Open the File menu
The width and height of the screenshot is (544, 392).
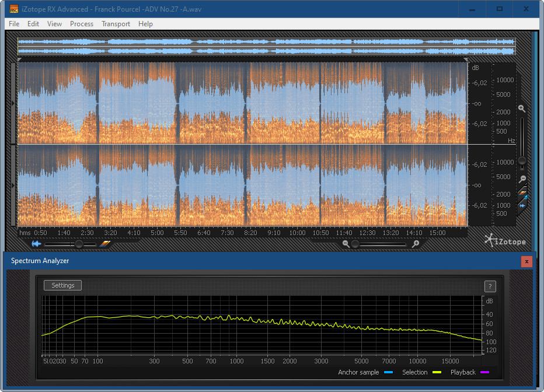[x=14, y=24]
